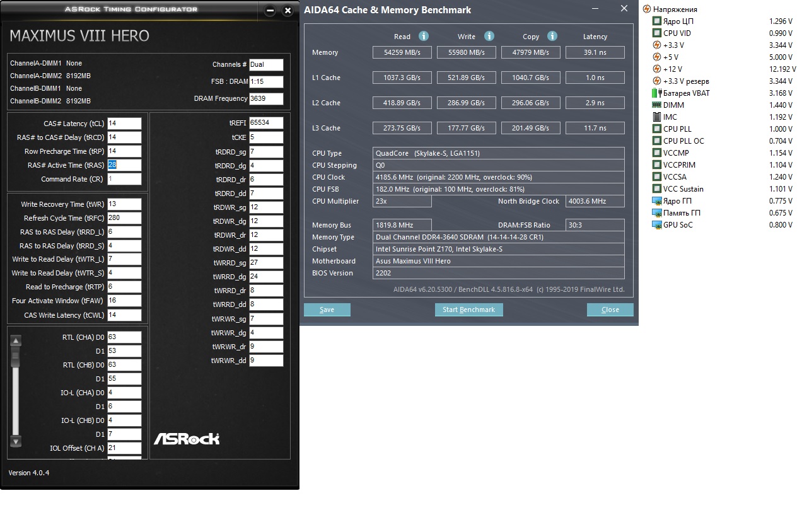Click the IMC sensor icon
Screen dimensions: 802x532
[x=657, y=117]
